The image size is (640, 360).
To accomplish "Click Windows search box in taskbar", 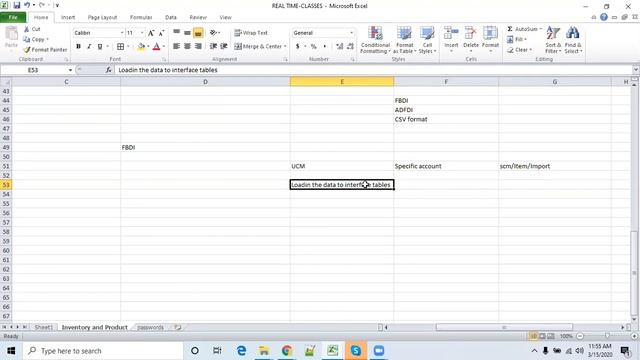I will pyautogui.click(x=103, y=351).
